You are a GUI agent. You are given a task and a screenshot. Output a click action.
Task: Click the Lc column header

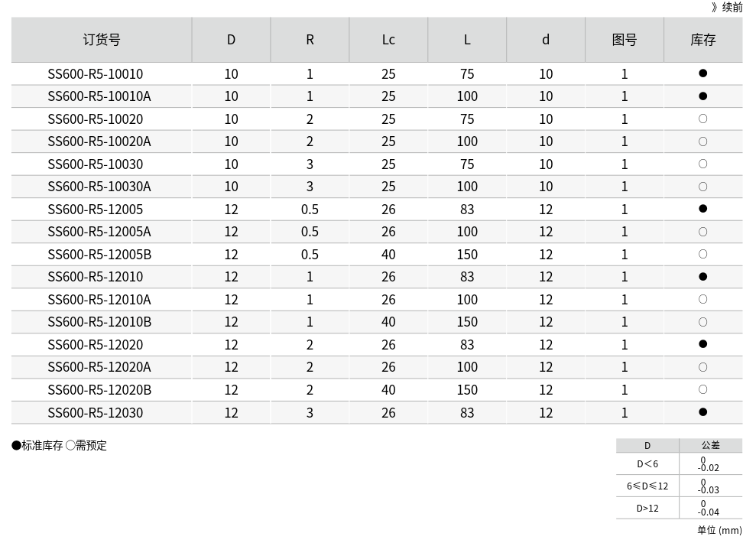tap(388, 40)
